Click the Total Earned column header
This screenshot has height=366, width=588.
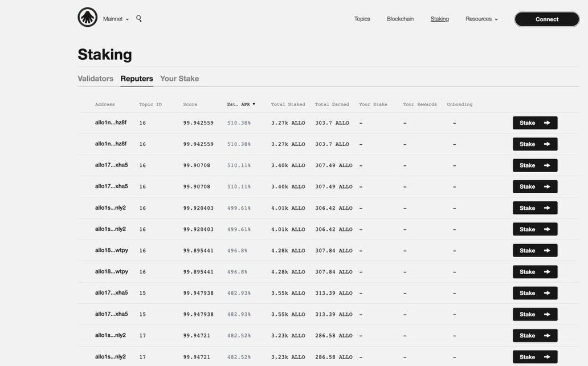(332, 104)
